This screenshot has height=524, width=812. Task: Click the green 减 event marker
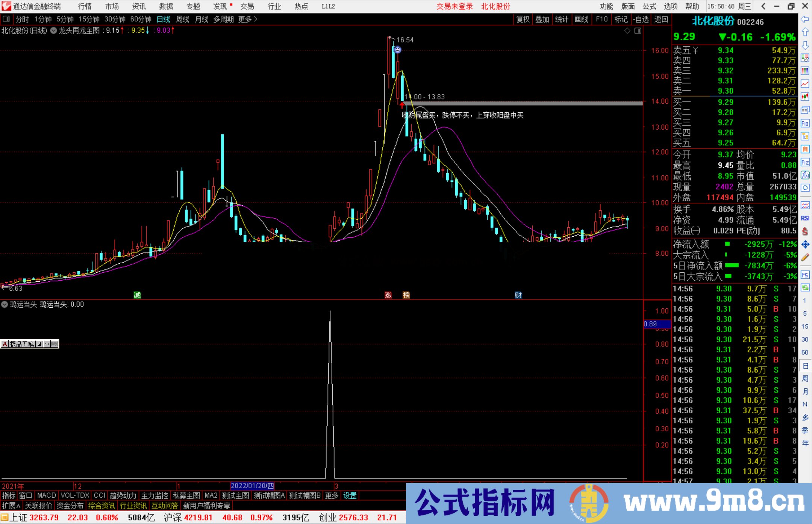[137, 295]
